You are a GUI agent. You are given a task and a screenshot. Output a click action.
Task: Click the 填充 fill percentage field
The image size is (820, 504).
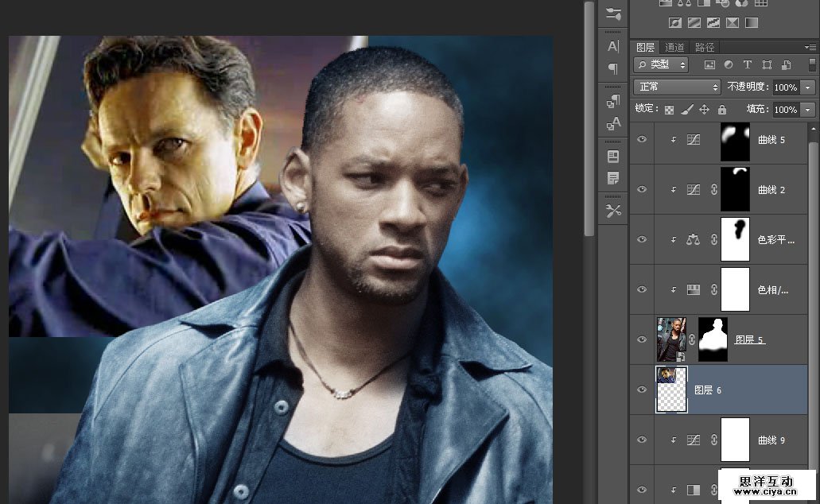tap(785, 109)
